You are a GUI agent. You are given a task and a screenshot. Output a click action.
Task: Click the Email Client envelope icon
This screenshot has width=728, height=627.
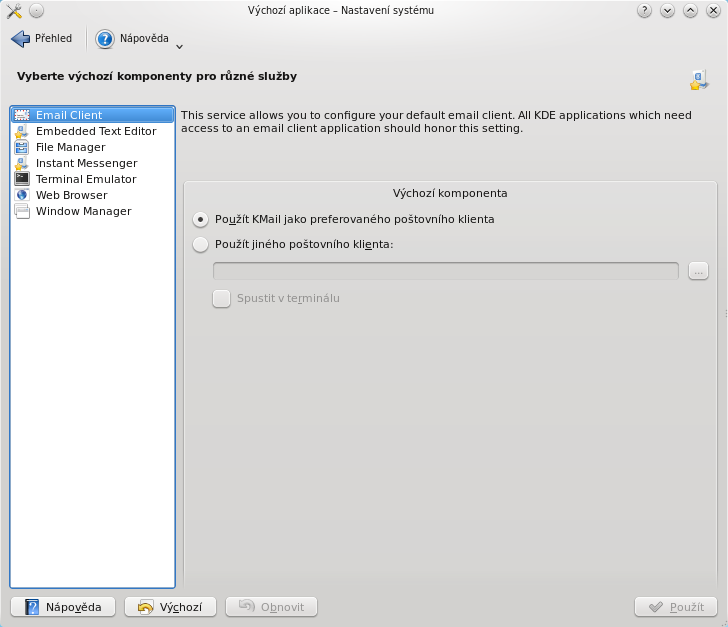[x=22, y=115]
